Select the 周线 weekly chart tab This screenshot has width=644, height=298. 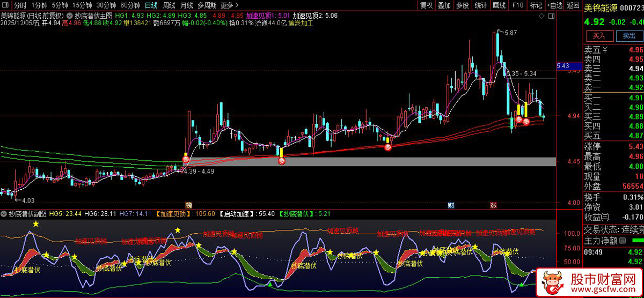pos(169,5)
